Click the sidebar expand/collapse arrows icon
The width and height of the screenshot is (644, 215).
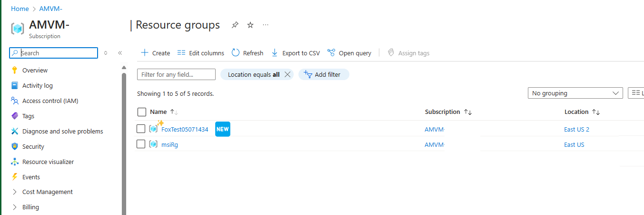(x=106, y=53)
